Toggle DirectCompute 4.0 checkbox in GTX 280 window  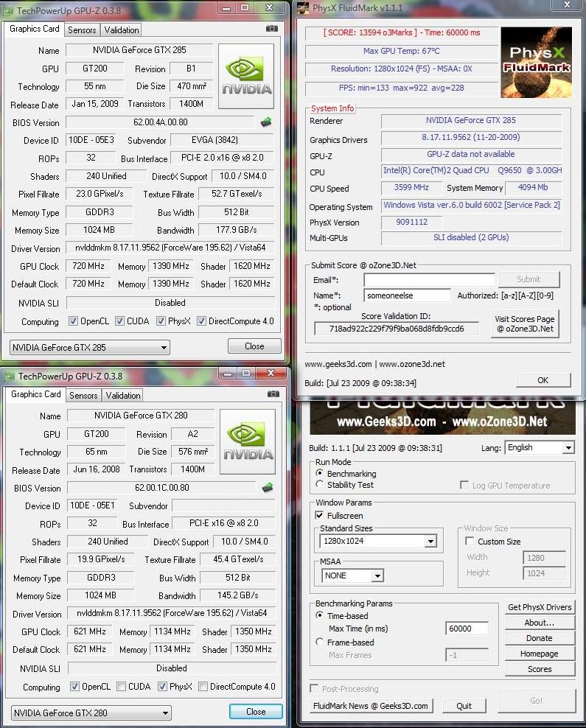coord(203,686)
